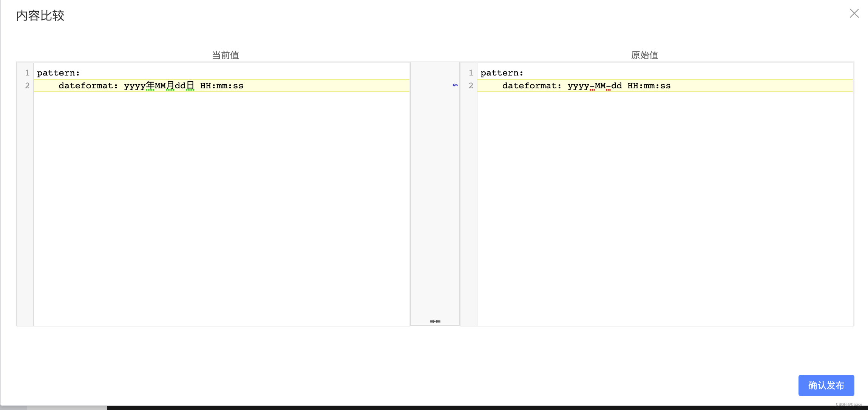Image resolution: width=868 pixels, height=410 pixels.
Task: Click line number 2 in right gutter
Action: click(x=471, y=86)
